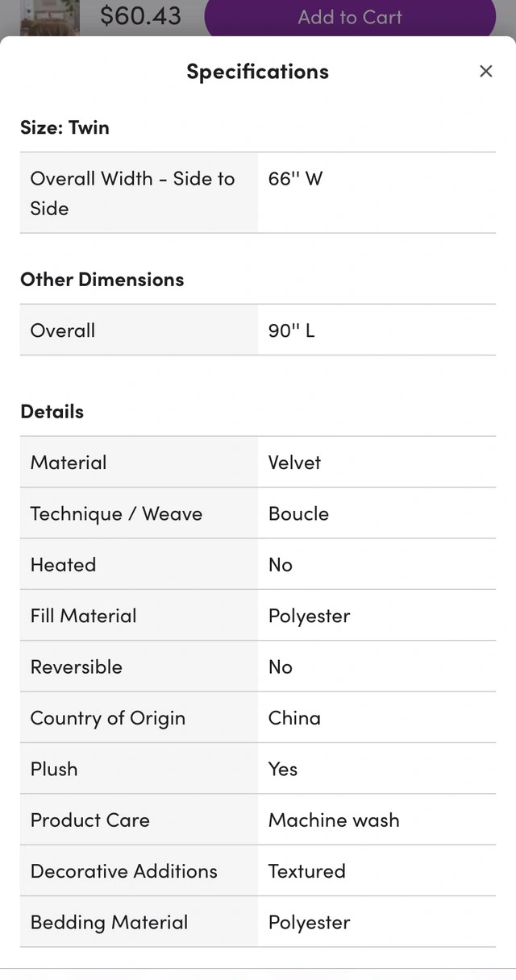The width and height of the screenshot is (516, 980).
Task: Click the Add to Cart button
Action: [x=350, y=17]
